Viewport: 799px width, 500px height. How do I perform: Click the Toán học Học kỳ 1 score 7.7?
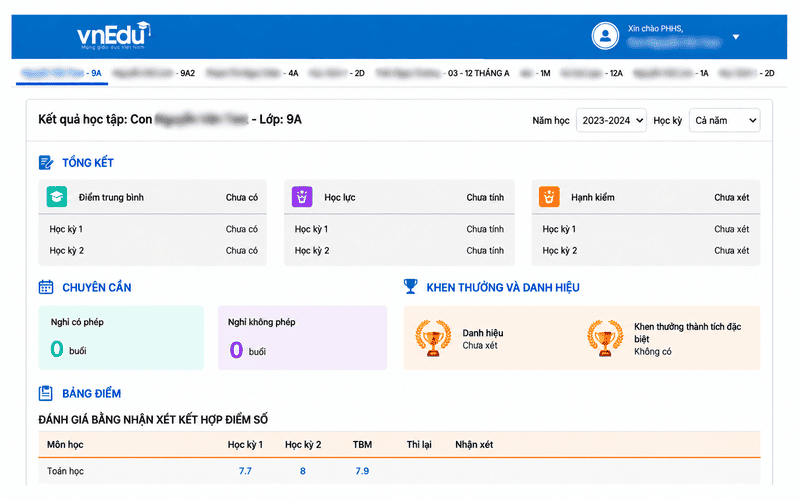(x=245, y=471)
